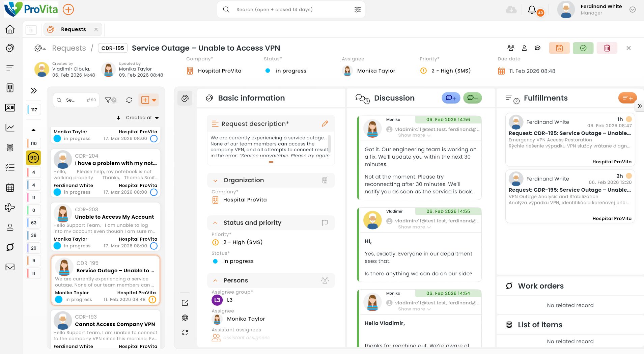644x354 pixels.
Task: Open the Created at sort dropdown
Action: (x=142, y=118)
